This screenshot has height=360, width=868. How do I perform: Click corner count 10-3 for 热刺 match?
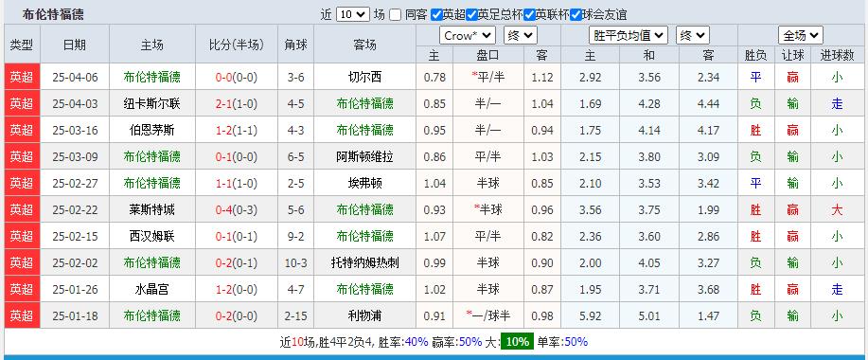tap(295, 263)
